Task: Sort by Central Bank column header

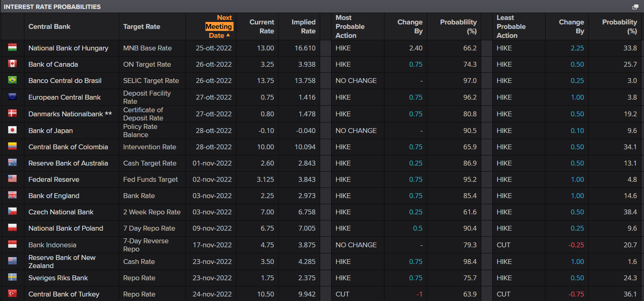Action: pyautogui.click(x=49, y=26)
